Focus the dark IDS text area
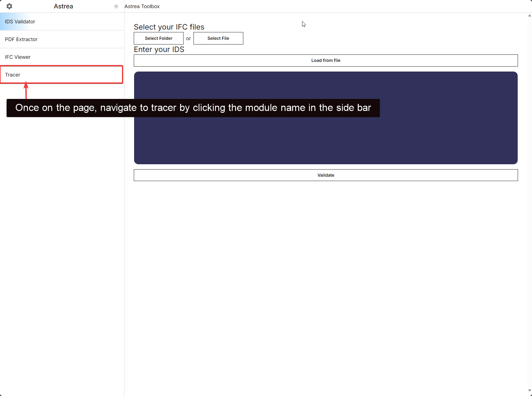 coord(325,140)
